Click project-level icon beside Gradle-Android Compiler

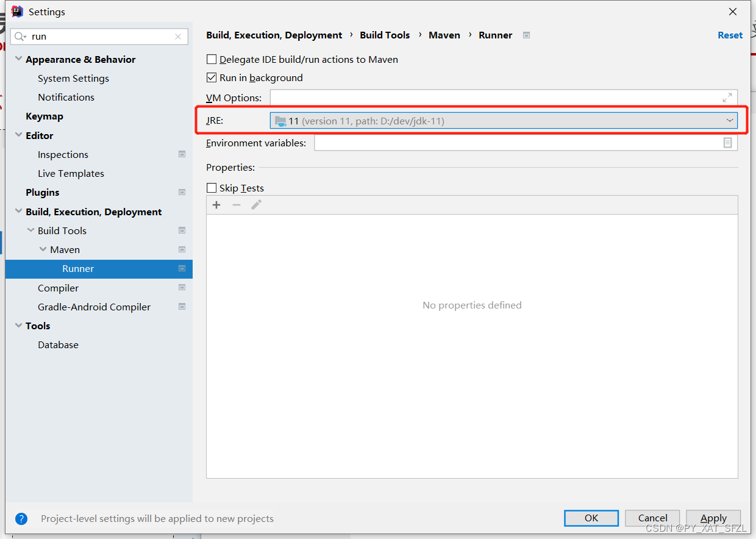tap(182, 306)
